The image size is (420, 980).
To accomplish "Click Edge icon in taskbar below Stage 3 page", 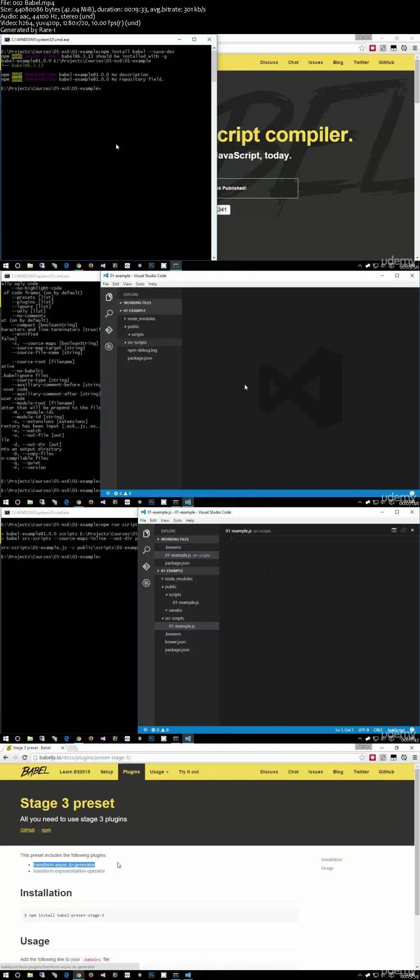I will coord(66,975).
